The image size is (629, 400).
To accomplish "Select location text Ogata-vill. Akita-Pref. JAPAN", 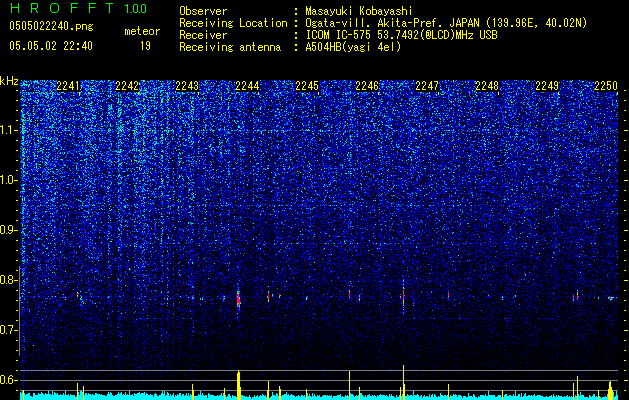I will pyautogui.click(x=390, y=23).
